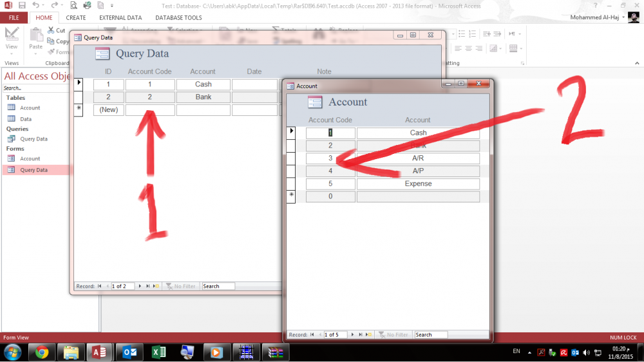Open Excel from the taskbar
Viewport: 644px width, 362px height.
coord(158,352)
